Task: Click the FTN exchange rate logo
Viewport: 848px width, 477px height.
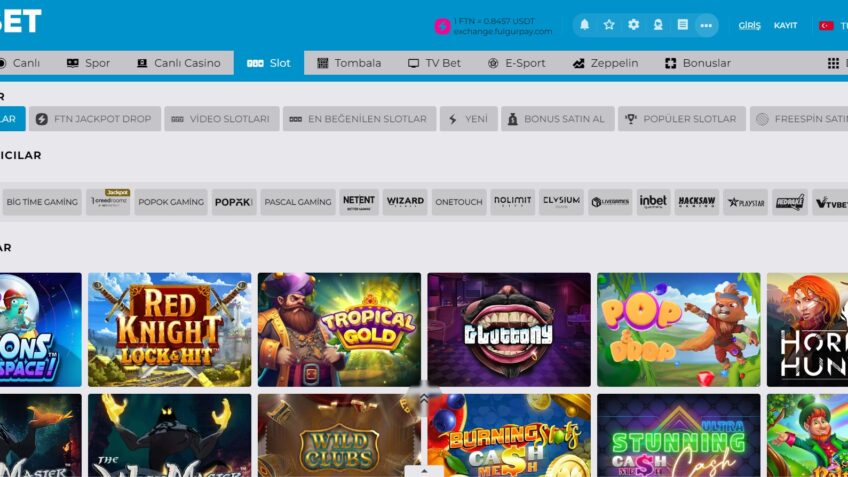Action: pyautogui.click(x=442, y=26)
